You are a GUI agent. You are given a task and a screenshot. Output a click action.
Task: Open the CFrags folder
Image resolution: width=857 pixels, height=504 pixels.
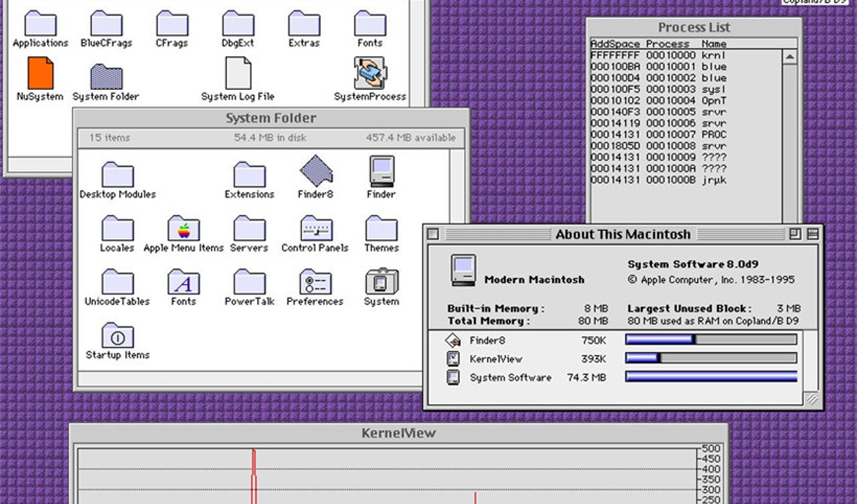[172, 23]
